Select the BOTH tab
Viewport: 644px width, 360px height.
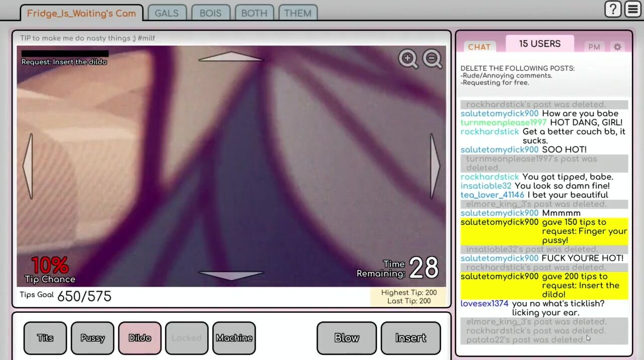click(x=254, y=13)
